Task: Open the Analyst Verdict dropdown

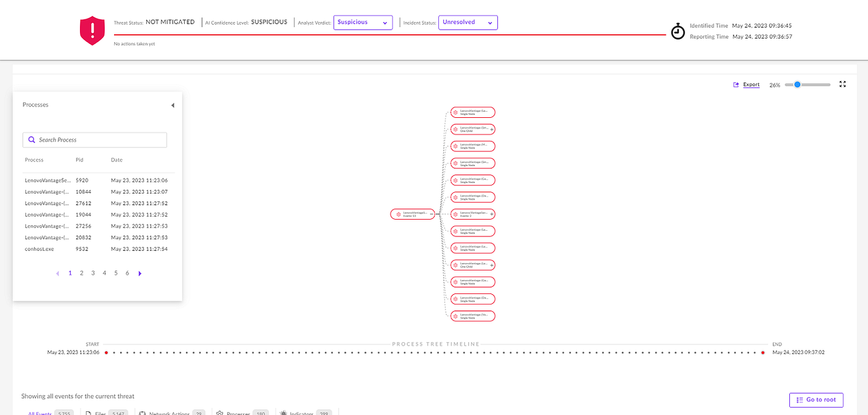Action: [x=363, y=22]
